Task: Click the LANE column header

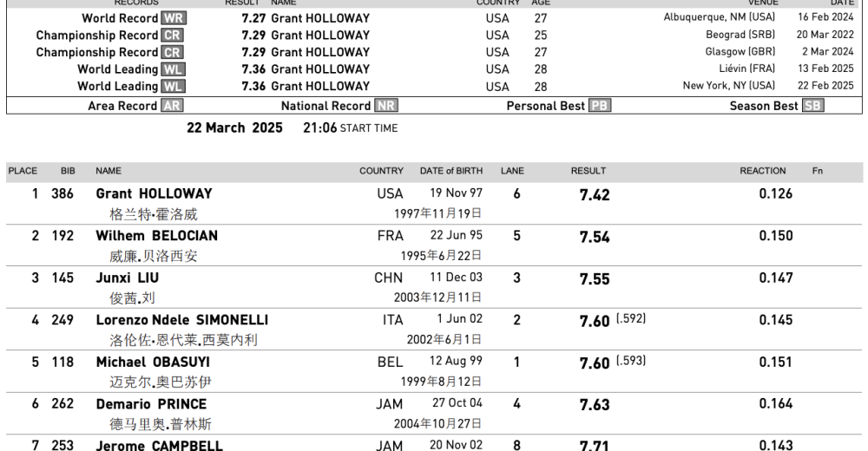Action: [512, 171]
